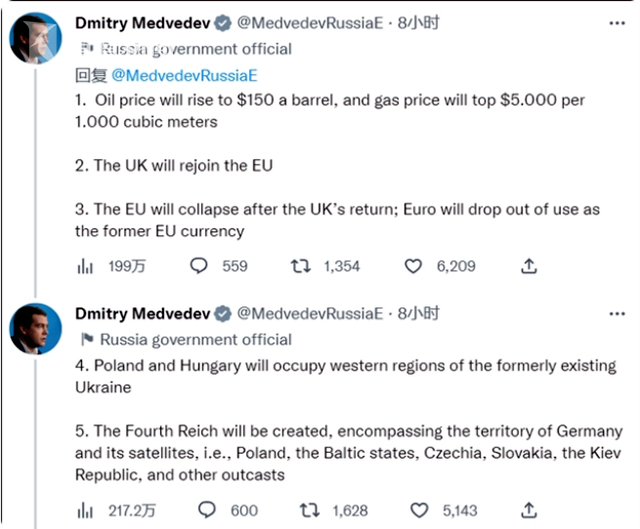View analytics of second tweet (217.2万)
Image resolution: width=640 pixels, height=529 pixels.
coord(85,511)
